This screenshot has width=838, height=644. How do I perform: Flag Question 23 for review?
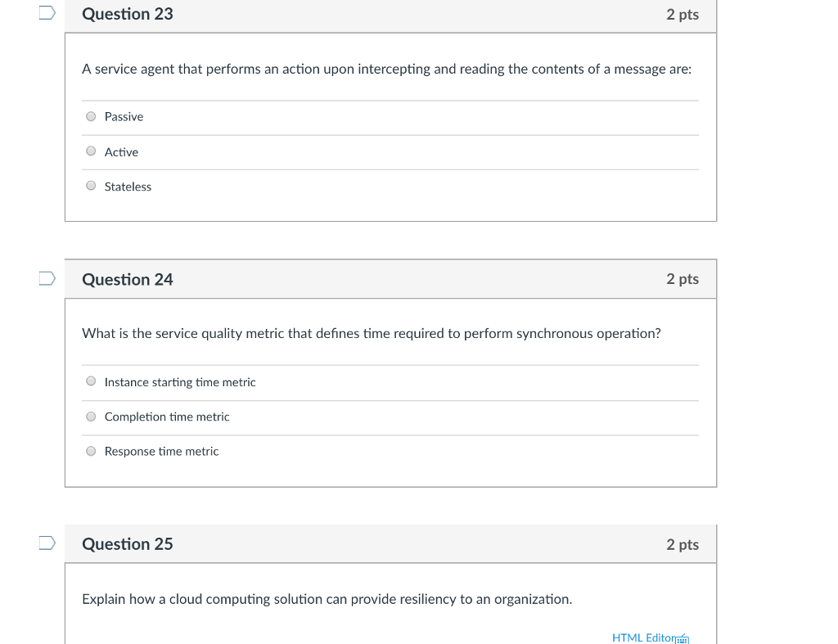click(x=47, y=13)
